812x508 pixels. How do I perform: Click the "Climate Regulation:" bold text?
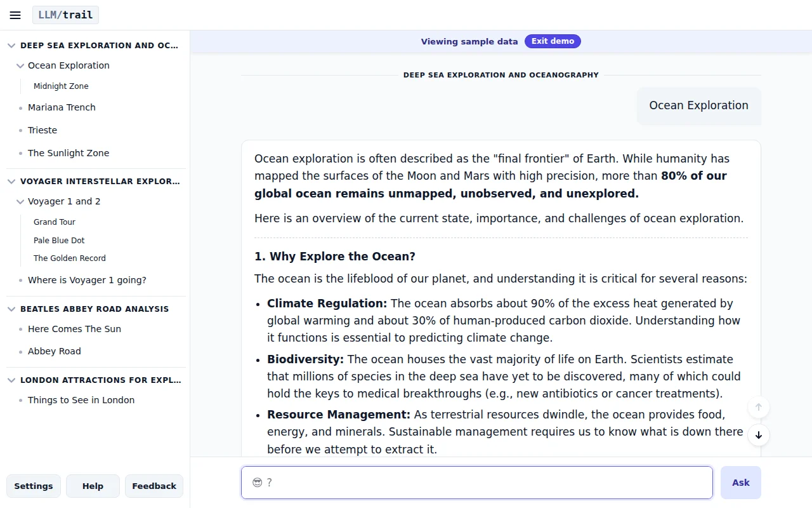pos(327,304)
